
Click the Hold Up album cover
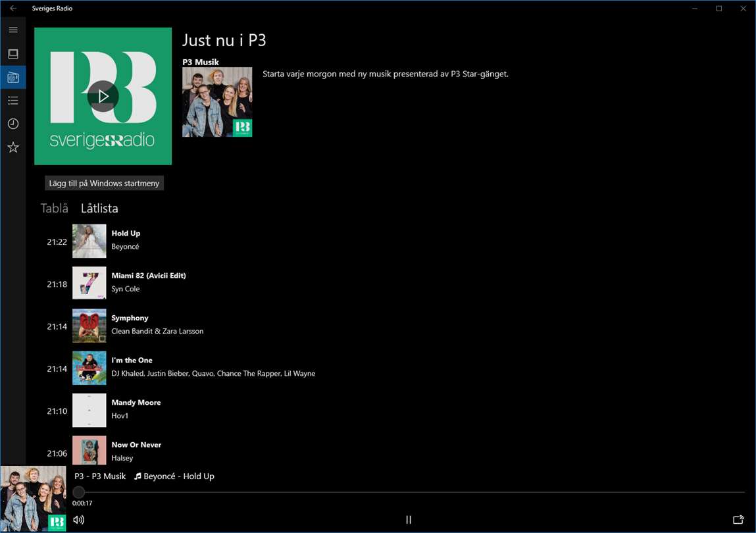point(89,241)
